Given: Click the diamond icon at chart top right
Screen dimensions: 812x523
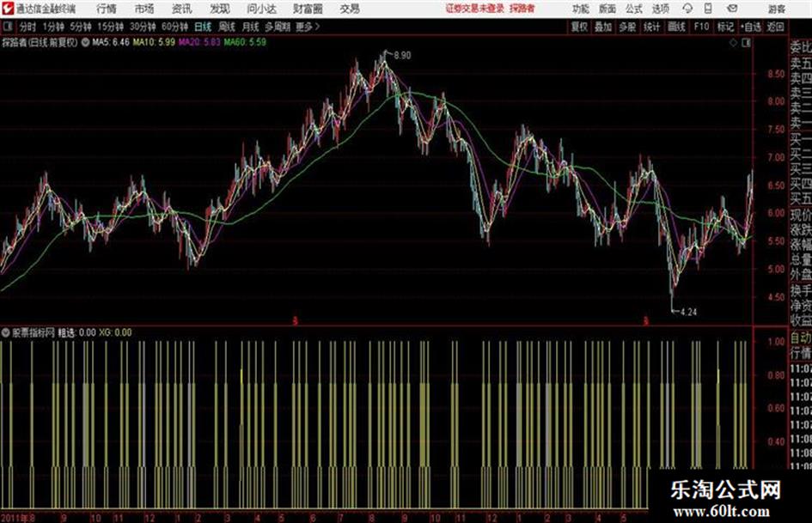Looking at the screenshot, I should (x=733, y=43).
